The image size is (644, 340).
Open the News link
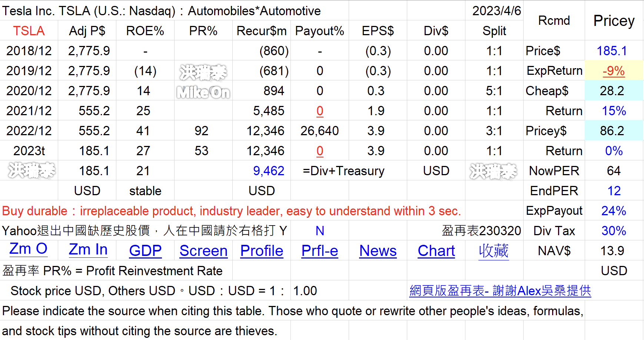coord(378,251)
